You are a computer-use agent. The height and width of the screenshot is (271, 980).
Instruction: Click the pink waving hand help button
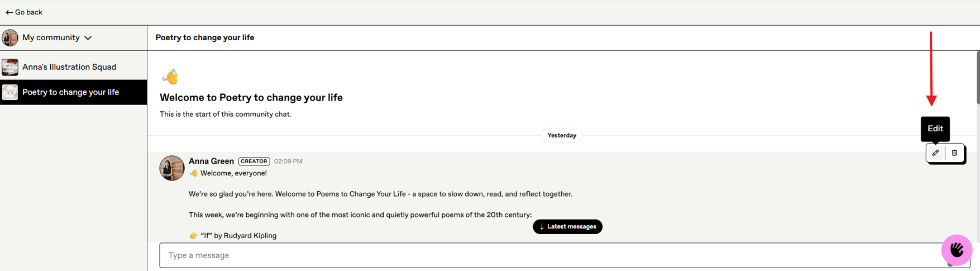(x=957, y=250)
